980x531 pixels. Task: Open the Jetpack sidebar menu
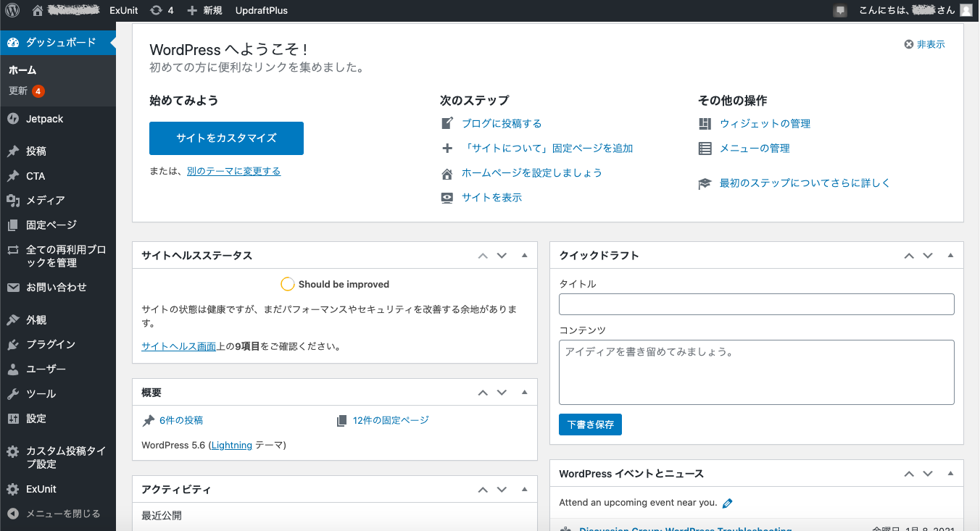[x=58, y=119]
